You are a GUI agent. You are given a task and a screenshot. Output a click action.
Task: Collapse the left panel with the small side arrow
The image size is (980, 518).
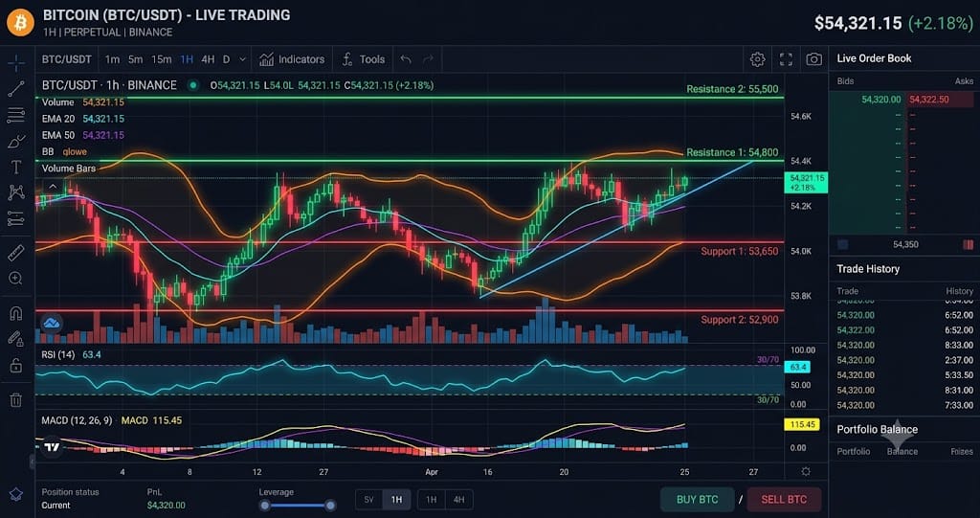[32, 462]
